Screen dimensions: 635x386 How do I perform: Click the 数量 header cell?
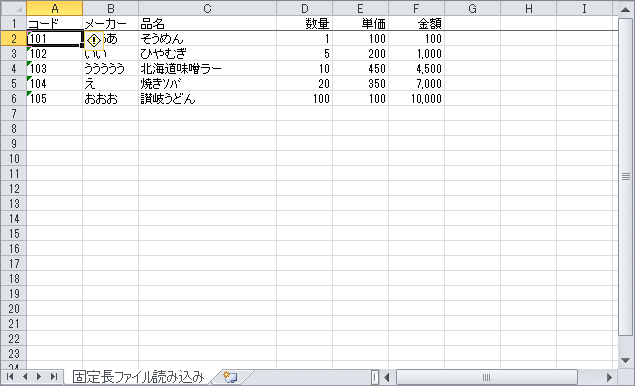coord(305,23)
